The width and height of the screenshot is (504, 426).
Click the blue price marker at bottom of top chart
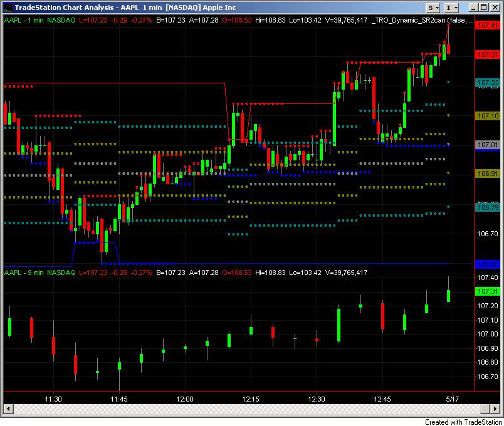click(x=488, y=264)
